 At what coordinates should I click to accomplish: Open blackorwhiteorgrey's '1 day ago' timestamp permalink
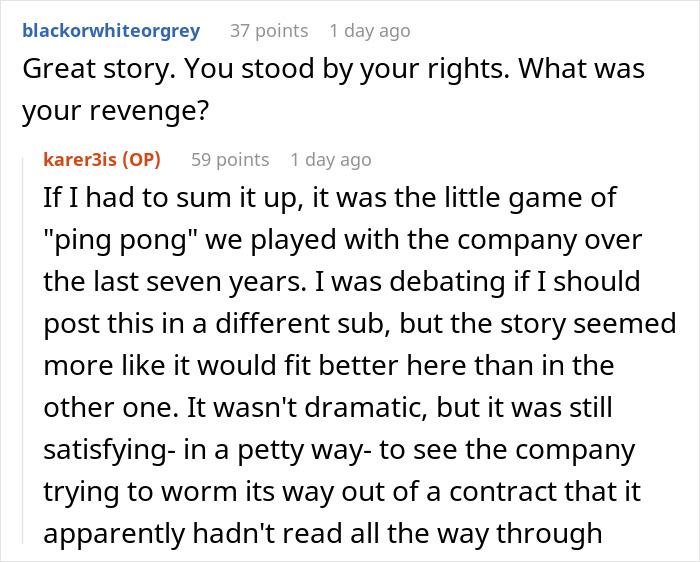click(369, 31)
